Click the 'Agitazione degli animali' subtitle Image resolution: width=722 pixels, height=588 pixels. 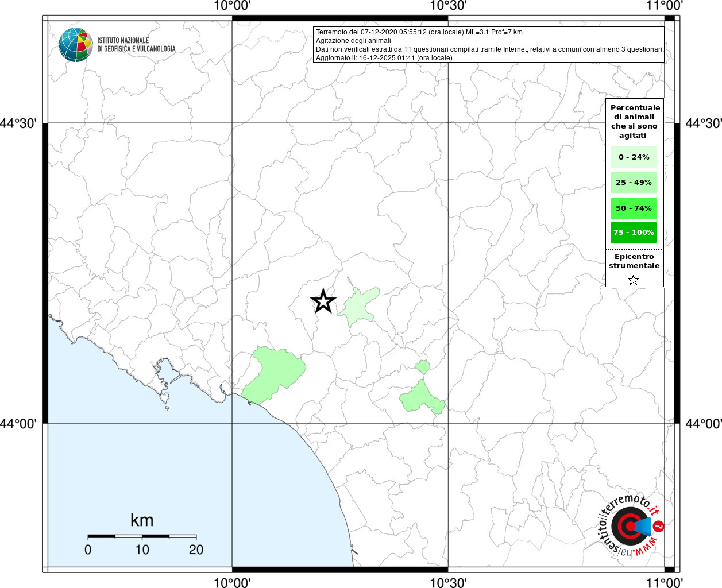point(353,41)
